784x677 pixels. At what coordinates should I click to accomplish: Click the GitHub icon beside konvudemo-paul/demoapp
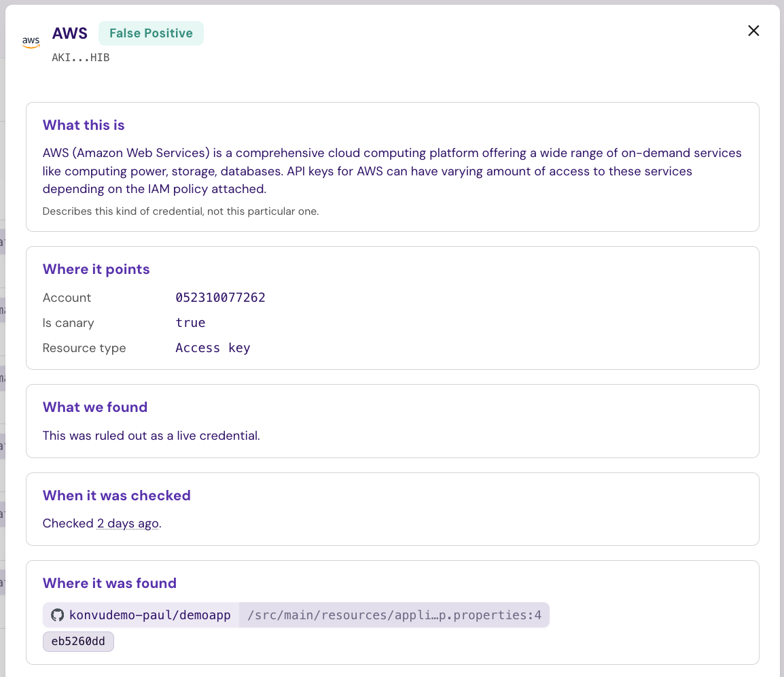pyautogui.click(x=58, y=615)
